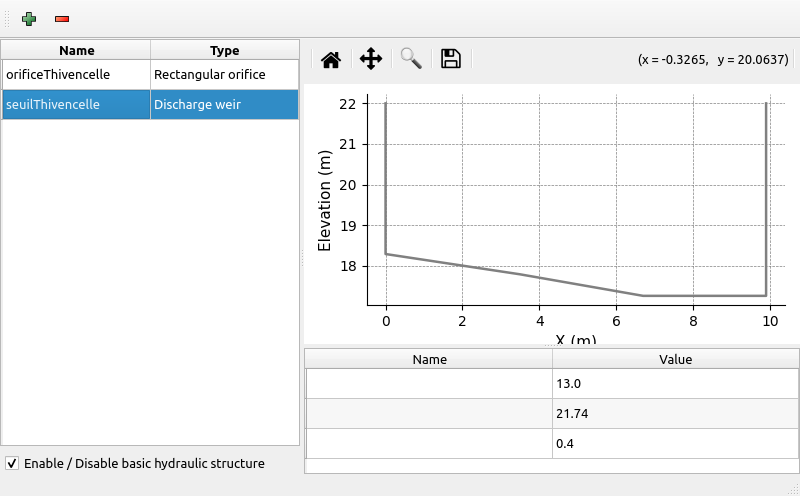800x496 pixels.
Task: Click the green plus add structure icon
Action: [x=29, y=19]
